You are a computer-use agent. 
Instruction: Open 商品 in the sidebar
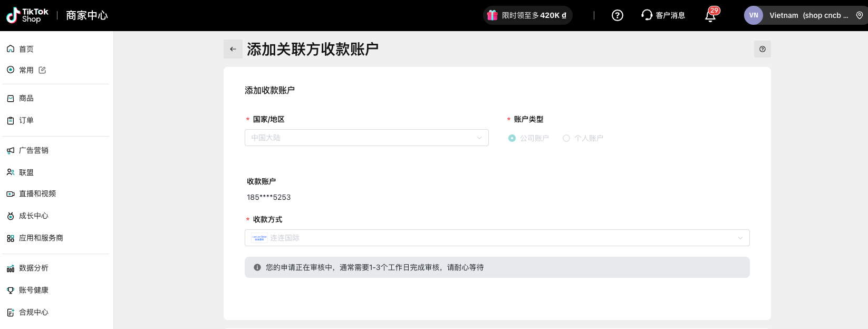[x=26, y=98]
